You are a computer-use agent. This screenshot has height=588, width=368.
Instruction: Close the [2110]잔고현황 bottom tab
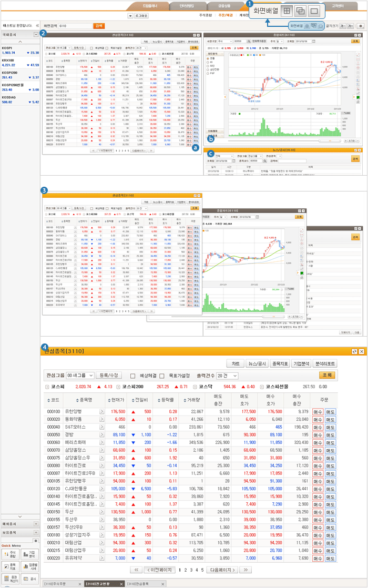(x=121, y=584)
